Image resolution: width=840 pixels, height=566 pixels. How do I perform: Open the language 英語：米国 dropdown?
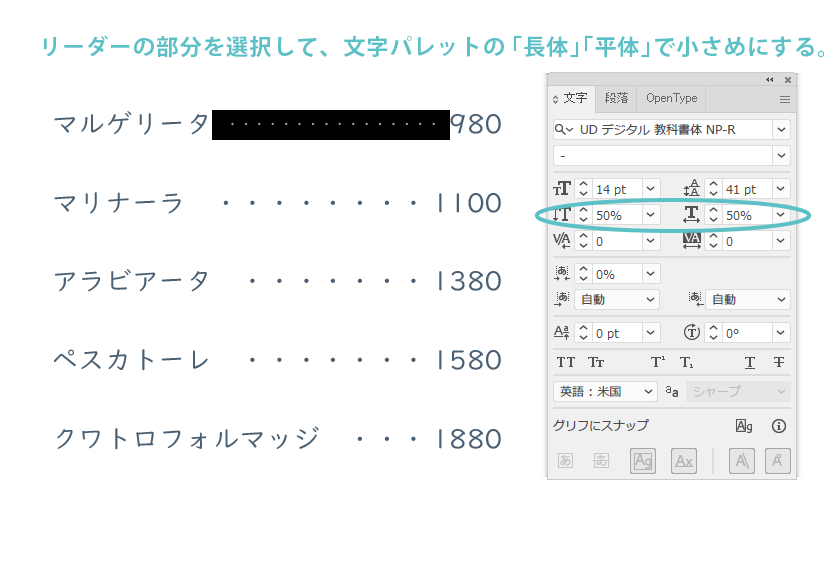(x=649, y=392)
